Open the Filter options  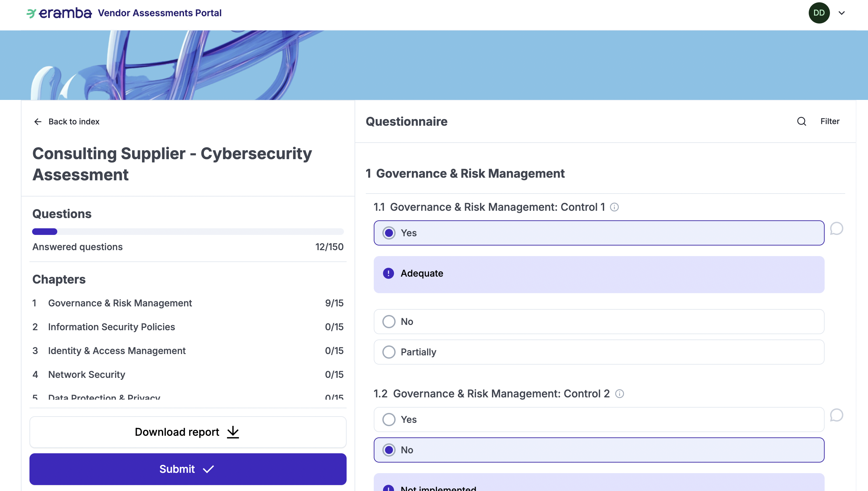(830, 121)
